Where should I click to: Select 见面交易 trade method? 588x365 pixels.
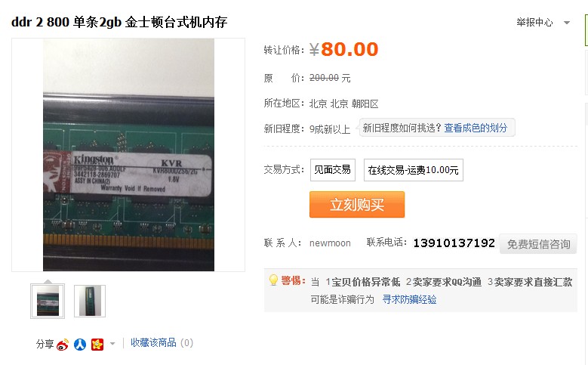[x=333, y=170]
